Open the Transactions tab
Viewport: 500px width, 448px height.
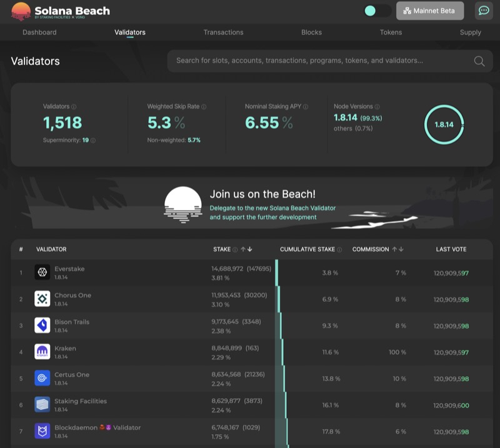click(223, 32)
